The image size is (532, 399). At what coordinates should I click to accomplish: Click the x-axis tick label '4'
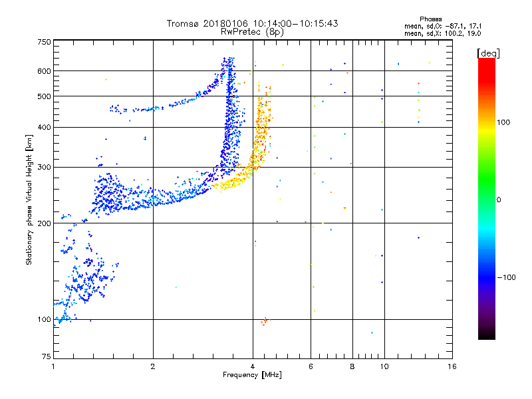253,366
